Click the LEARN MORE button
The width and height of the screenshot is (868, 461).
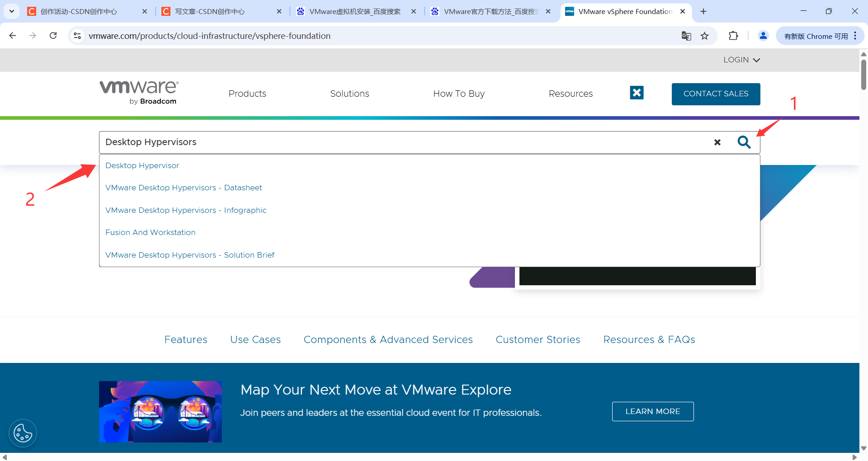(x=652, y=411)
